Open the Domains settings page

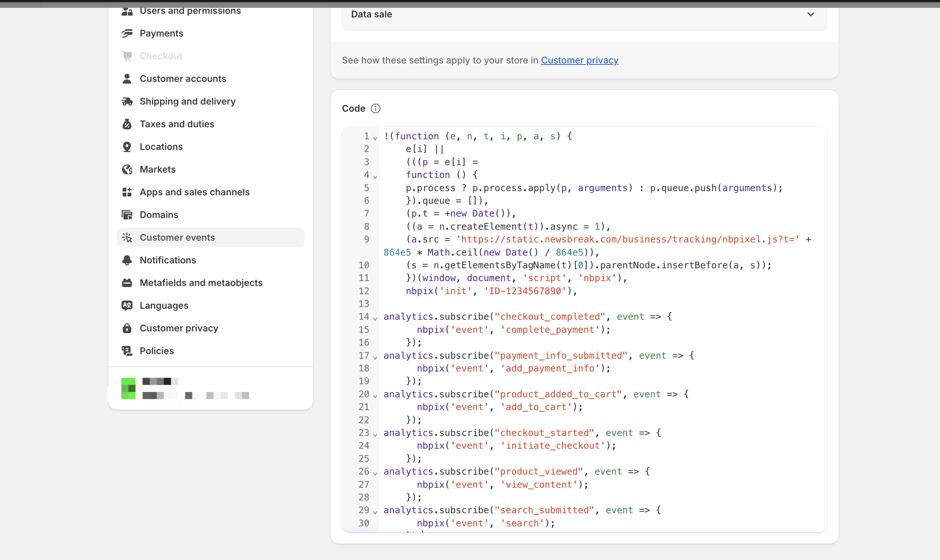159,215
